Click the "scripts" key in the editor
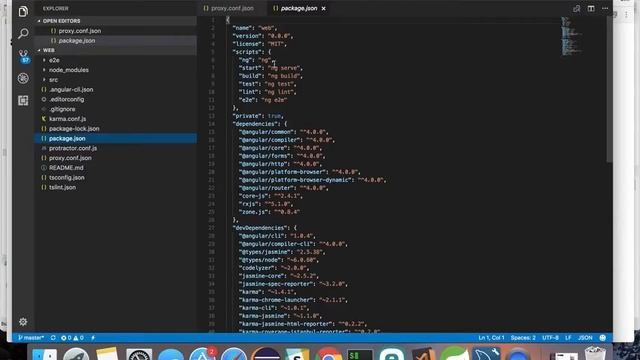The image size is (640, 360). coord(247,52)
